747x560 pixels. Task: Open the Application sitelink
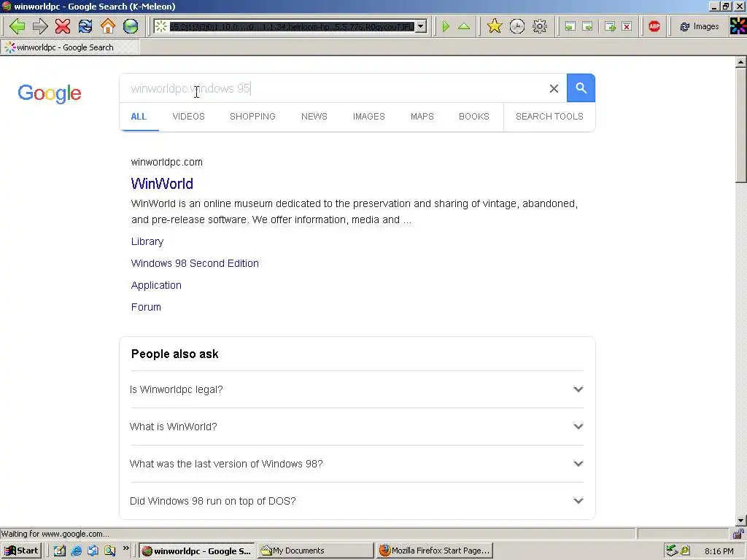coord(156,285)
